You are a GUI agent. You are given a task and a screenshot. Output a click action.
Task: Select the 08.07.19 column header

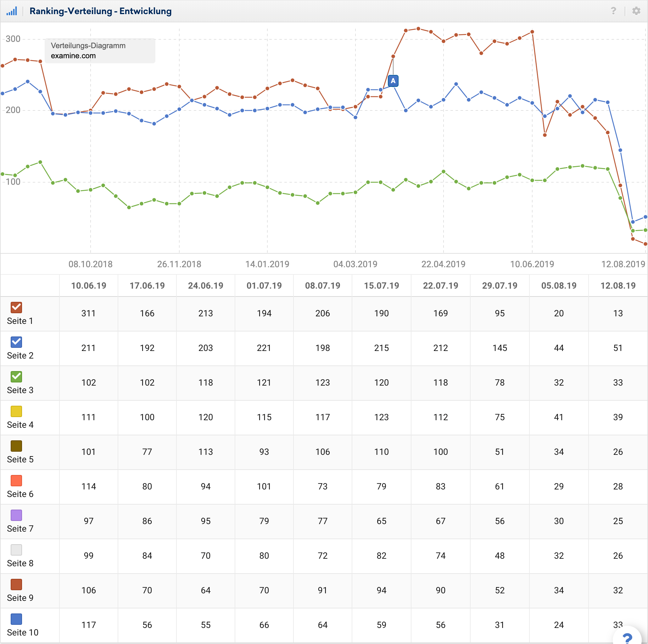pos(322,285)
